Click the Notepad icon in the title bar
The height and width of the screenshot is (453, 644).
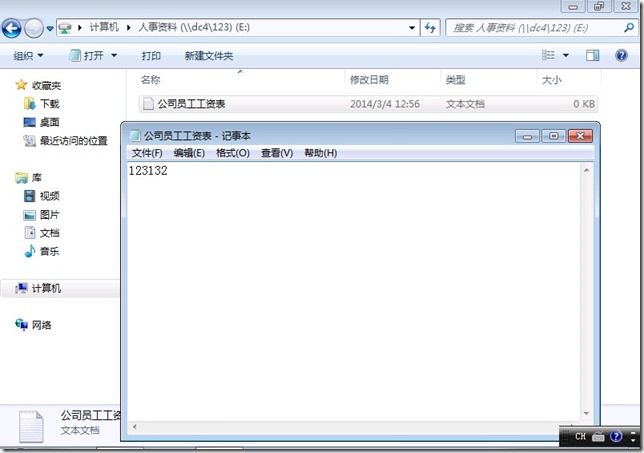pos(134,136)
